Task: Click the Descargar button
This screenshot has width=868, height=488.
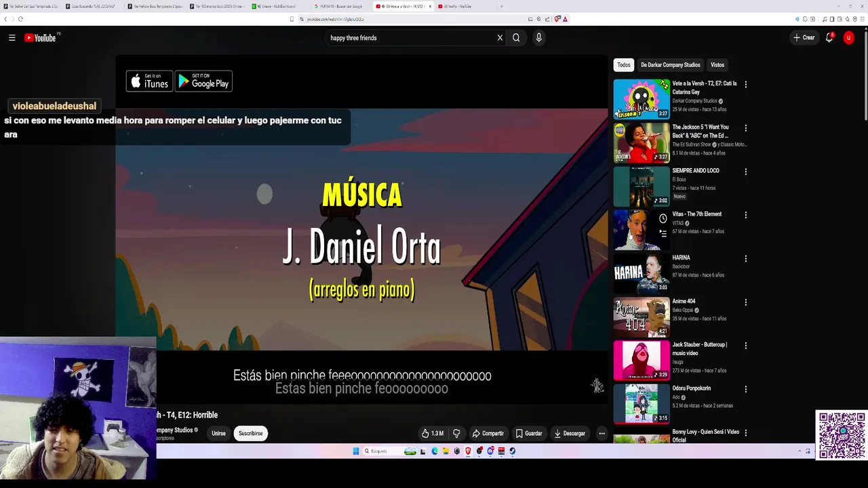Action: [x=570, y=433]
